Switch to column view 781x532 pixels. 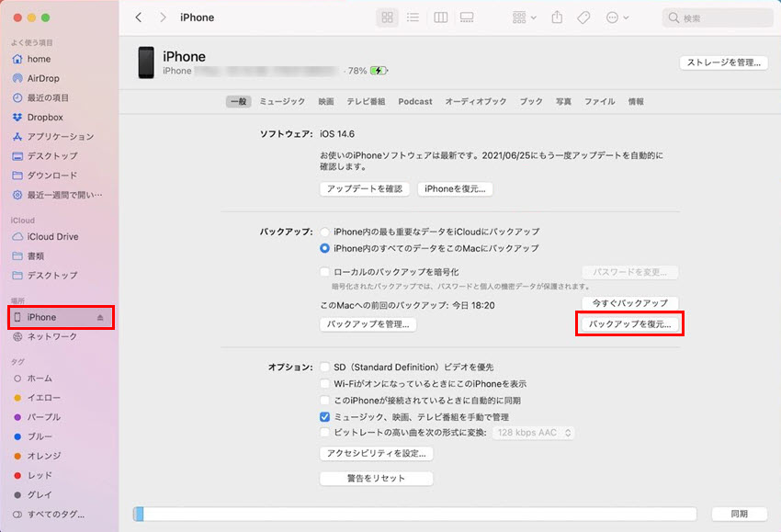coord(440,17)
